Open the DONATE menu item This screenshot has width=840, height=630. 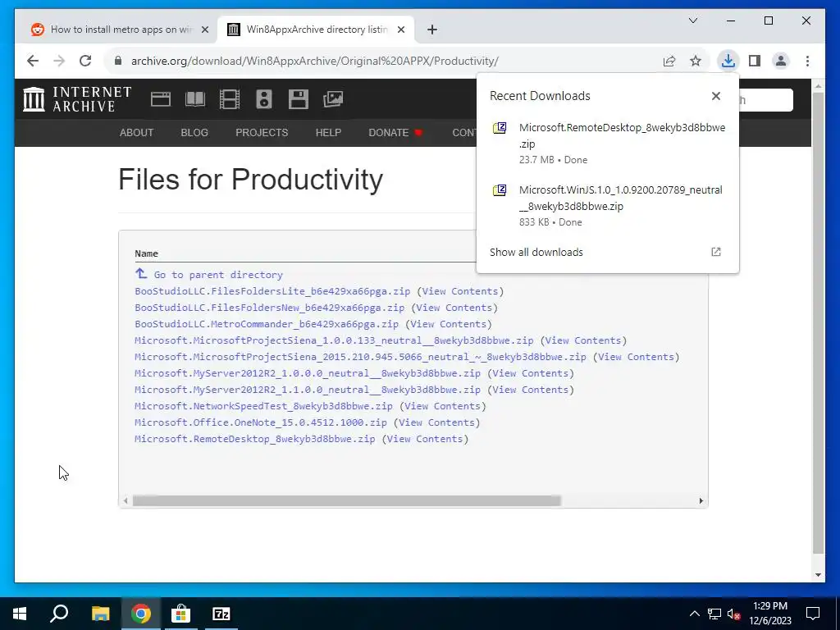(x=395, y=132)
